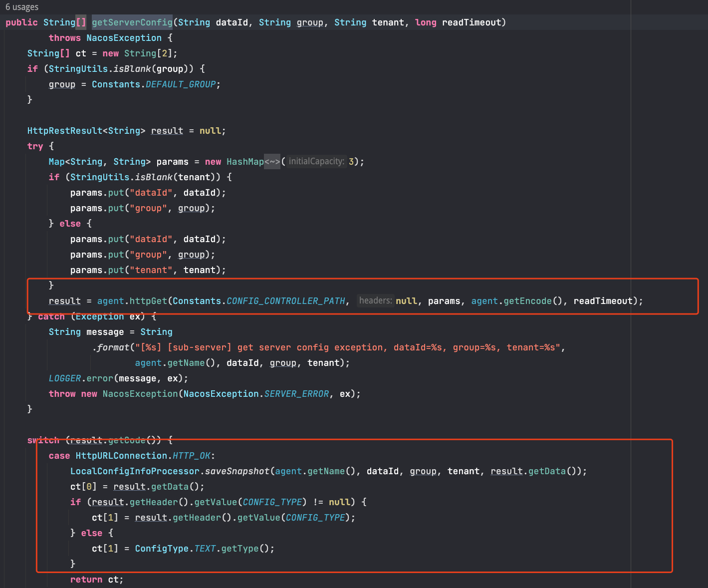Viewport: 708px width, 588px height.
Task: Click the ConfigType class name
Action: pos(162,549)
